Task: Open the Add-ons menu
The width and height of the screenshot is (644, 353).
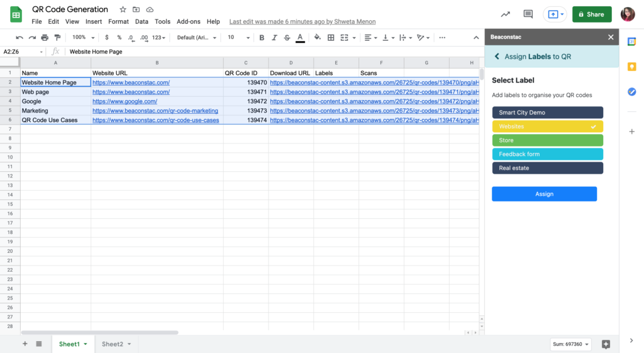Action: click(x=189, y=21)
